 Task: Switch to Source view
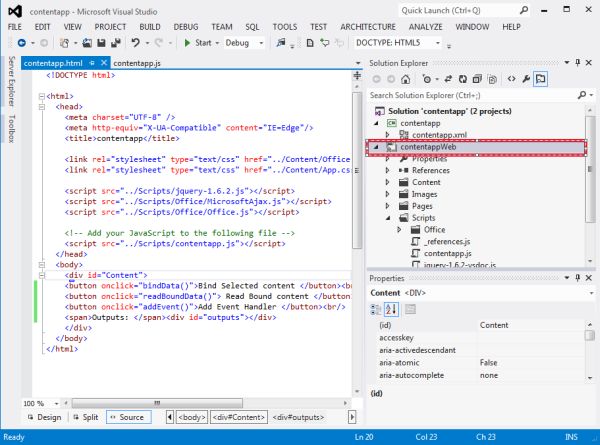129,417
